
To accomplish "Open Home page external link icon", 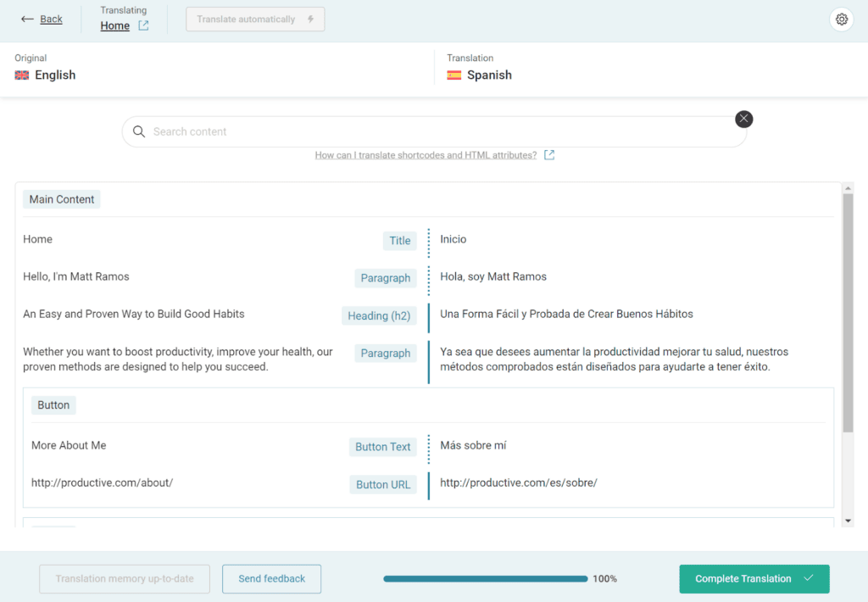I will click(x=143, y=25).
